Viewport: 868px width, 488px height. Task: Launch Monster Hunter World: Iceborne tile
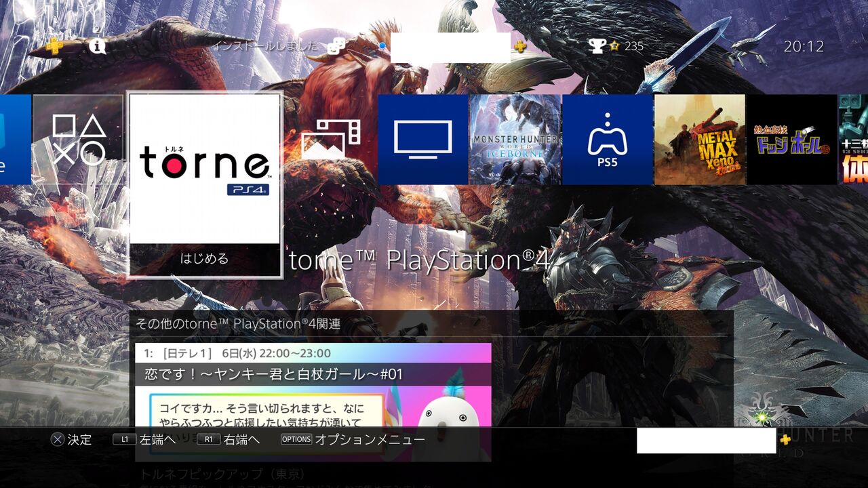(x=515, y=139)
